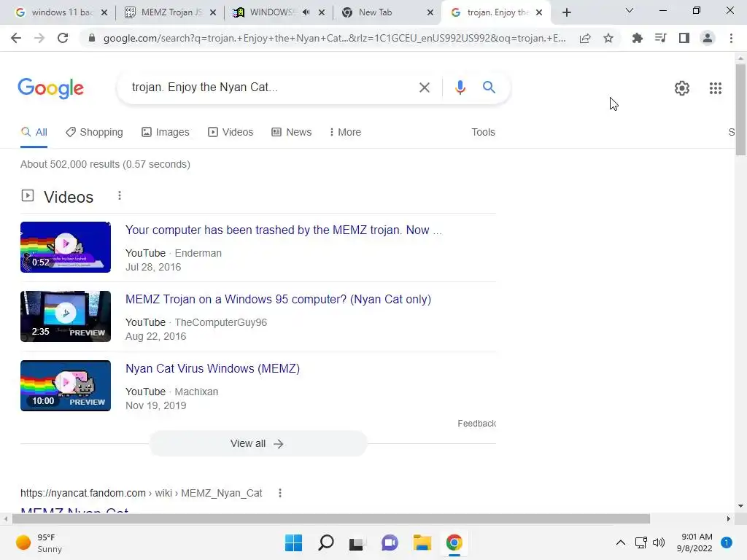Open the volume control in tray
Image resolution: width=747 pixels, height=560 pixels.
pos(659,542)
